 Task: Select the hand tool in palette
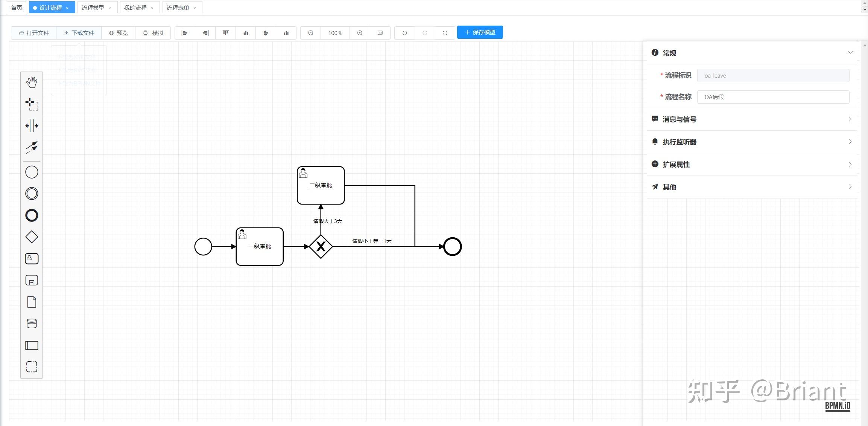click(x=32, y=82)
